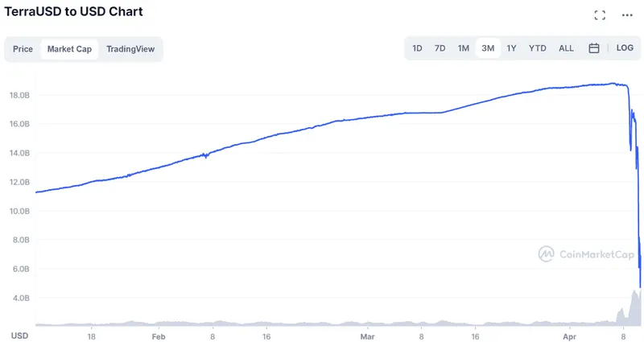Show year-to-date with YTD

(537, 48)
